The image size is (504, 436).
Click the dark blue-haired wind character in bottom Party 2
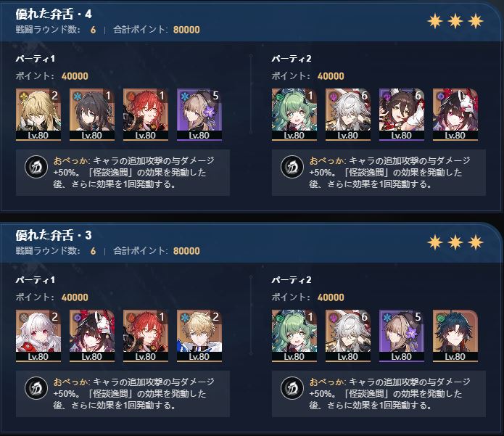coord(455,336)
